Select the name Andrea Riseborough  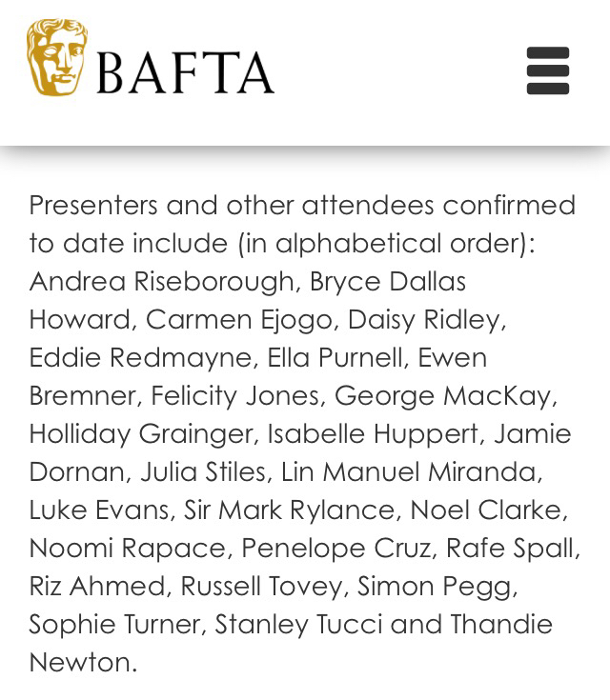coord(162,283)
